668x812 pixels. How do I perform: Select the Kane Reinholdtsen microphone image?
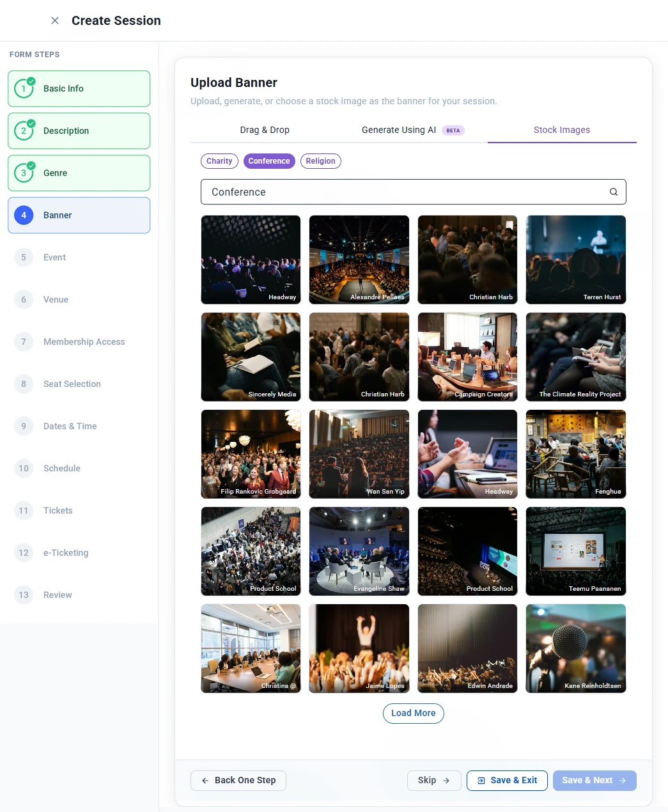pyautogui.click(x=576, y=648)
